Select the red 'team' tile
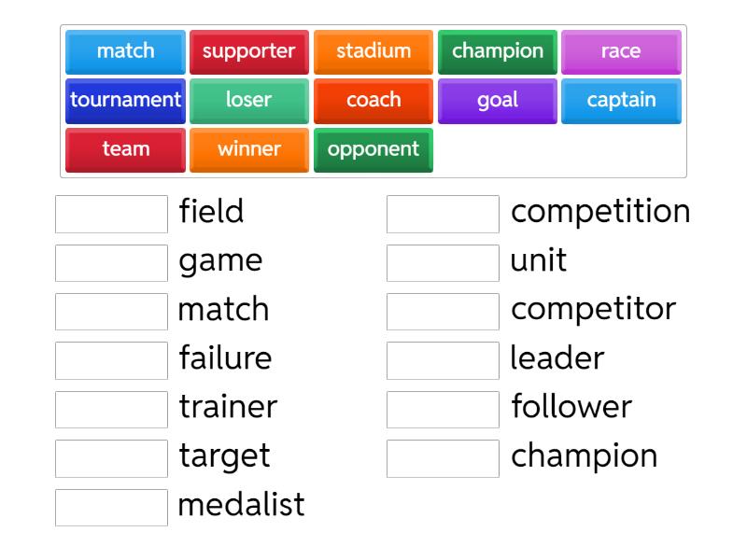 [125, 149]
